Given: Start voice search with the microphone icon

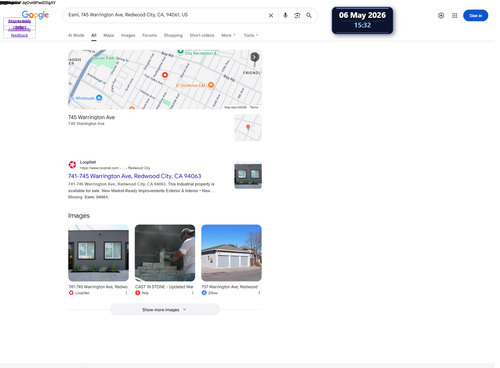Looking at the screenshot, I should tap(285, 15).
